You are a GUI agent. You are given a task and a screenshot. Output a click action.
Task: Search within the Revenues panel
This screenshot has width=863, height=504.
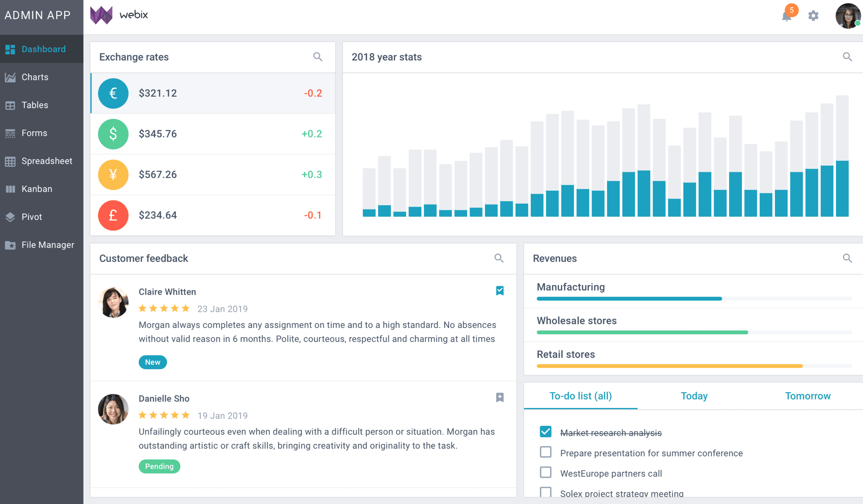(x=847, y=258)
